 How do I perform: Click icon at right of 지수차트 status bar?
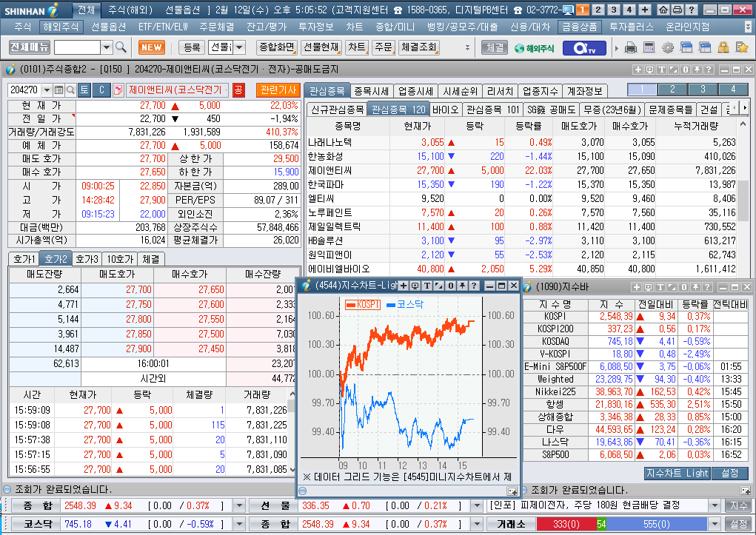(512, 491)
